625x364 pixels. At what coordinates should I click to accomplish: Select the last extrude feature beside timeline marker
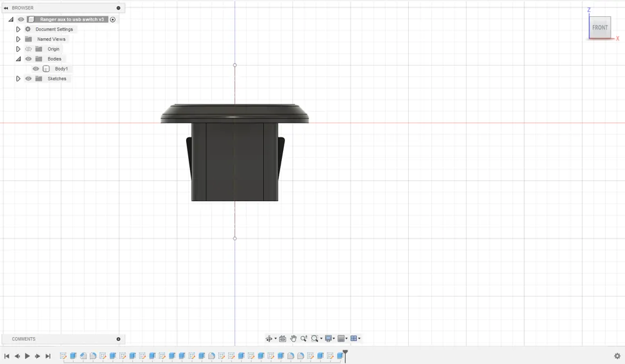point(340,356)
